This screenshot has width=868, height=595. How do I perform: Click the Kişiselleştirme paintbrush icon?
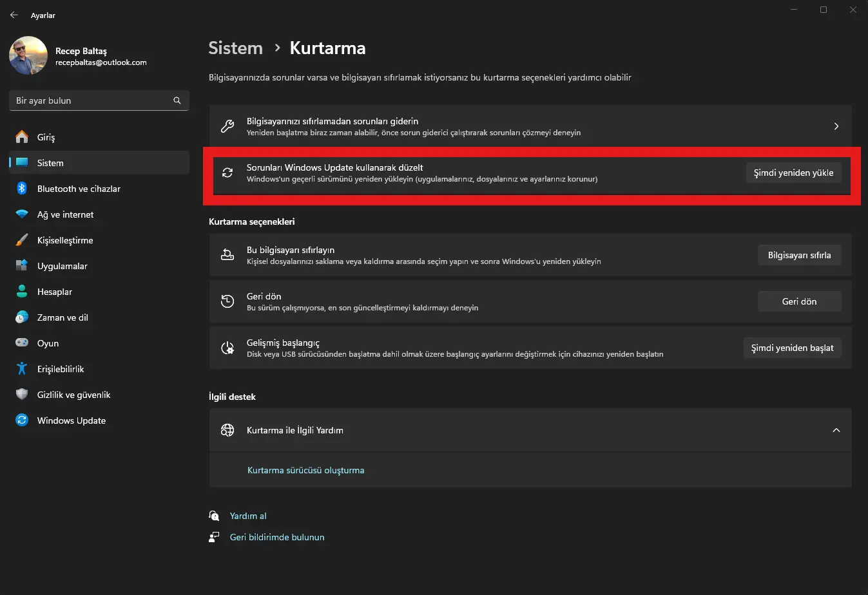click(22, 240)
